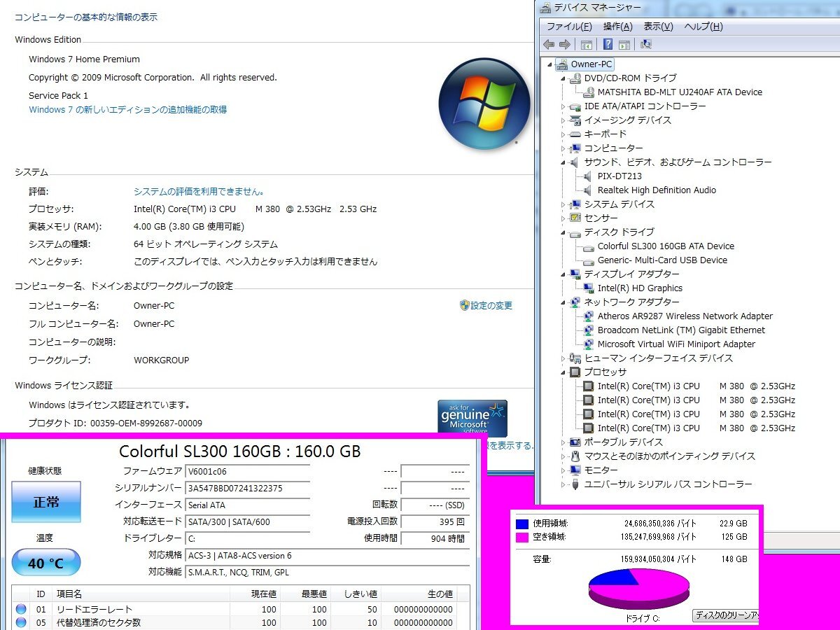The image size is (840, 630).
Task: Click the serial number field 3A547BBD07241322375
Action: (x=247, y=488)
